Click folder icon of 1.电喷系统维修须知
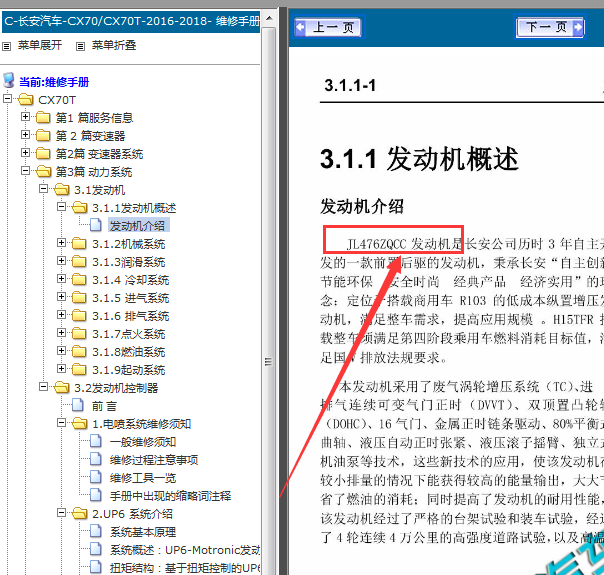The height and width of the screenshot is (575, 604). [x=80, y=424]
